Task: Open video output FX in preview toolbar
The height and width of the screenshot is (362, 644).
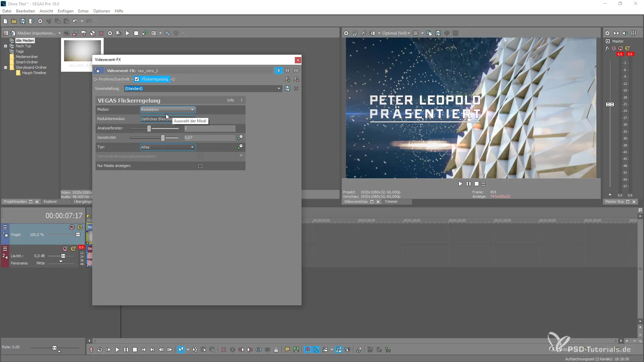Action: point(364,33)
